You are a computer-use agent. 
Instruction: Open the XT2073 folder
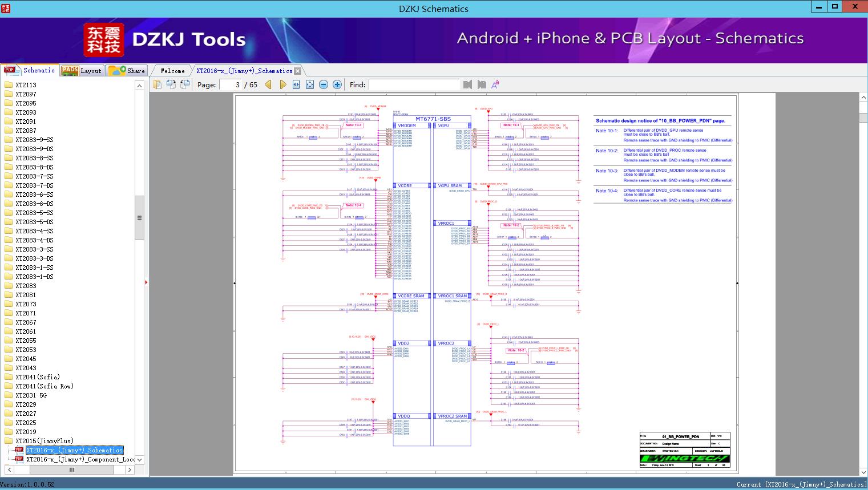tap(21, 304)
